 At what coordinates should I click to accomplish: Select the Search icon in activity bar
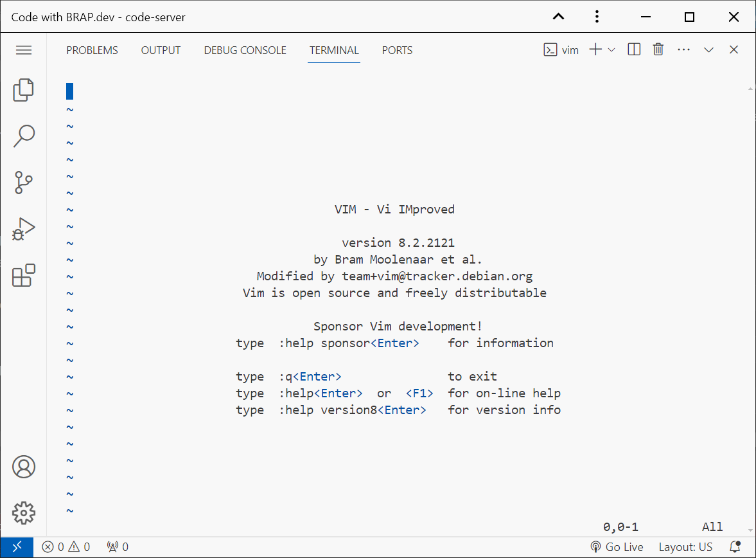23,136
